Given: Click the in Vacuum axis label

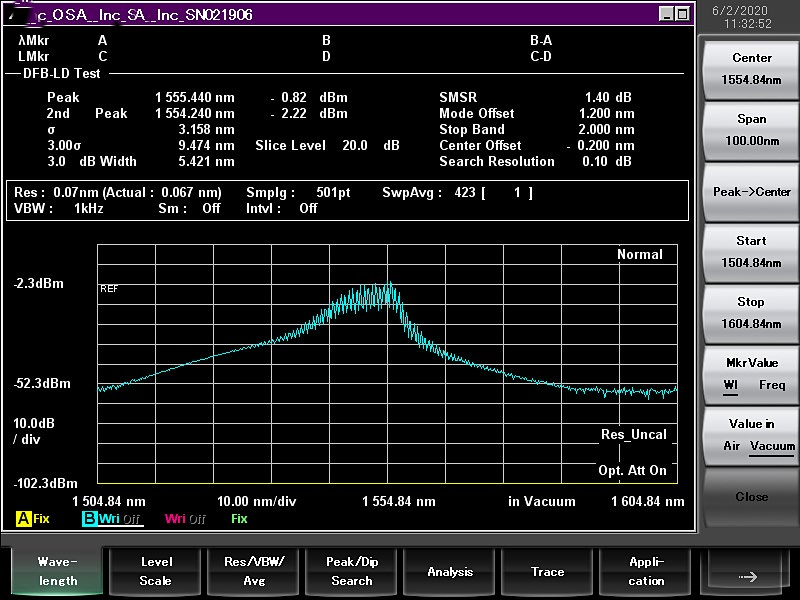Looking at the screenshot, I should click(542, 502).
